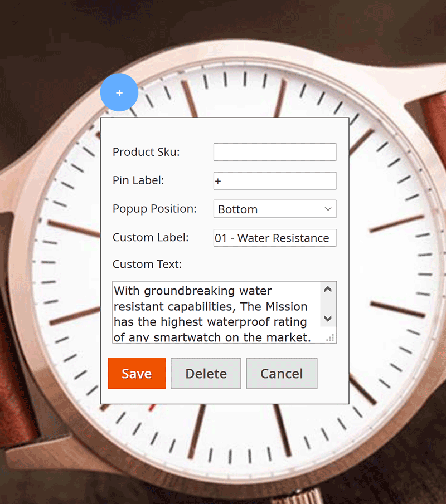Screen dimensions: 446x504
Task: Click the "Product Sku:" label text
Action: pos(146,152)
